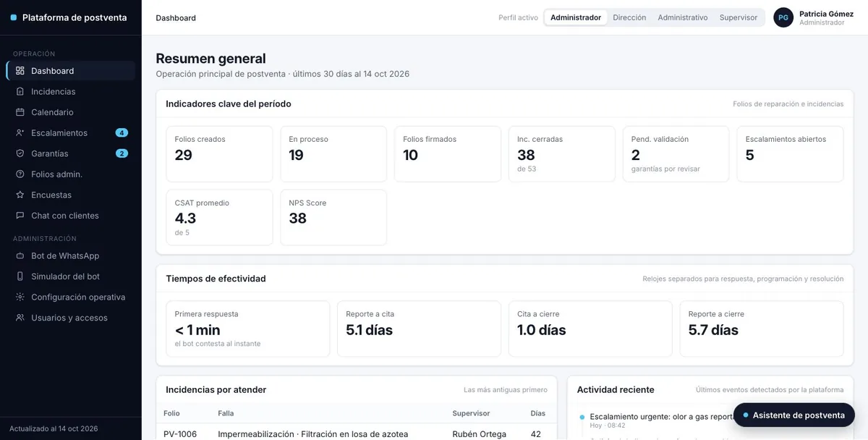
Task: Switch active profile to Administrador
Action: click(x=576, y=17)
